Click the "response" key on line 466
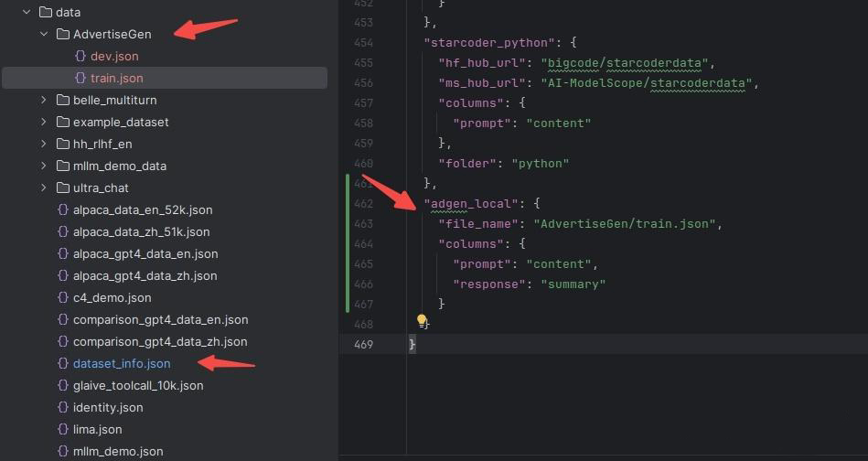This screenshot has height=461, width=868. pyautogui.click(x=488, y=284)
